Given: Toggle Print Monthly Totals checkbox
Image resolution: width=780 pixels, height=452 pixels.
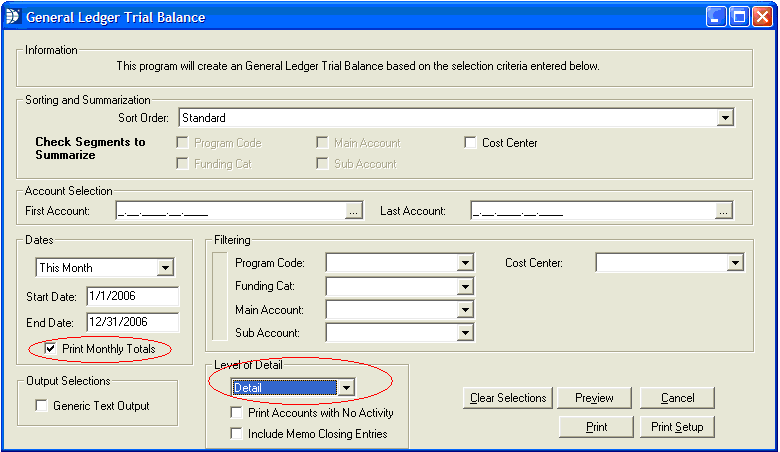Looking at the screenshot, I should (x=51, y=349).
